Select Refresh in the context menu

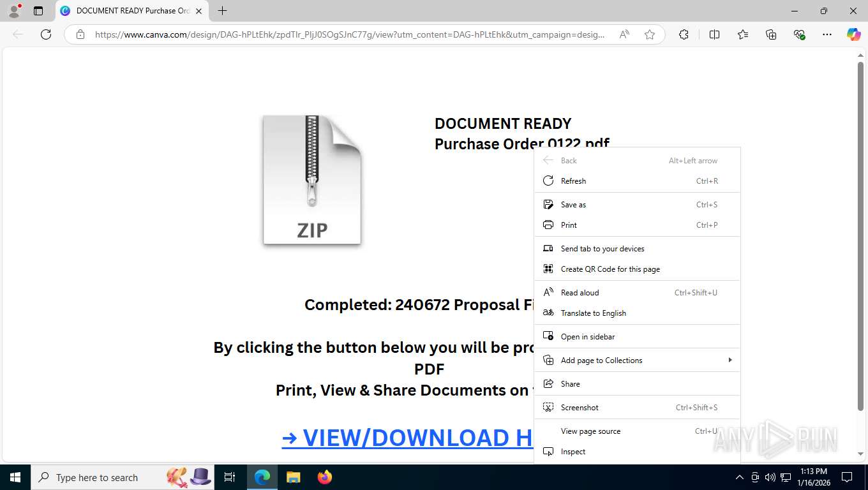(x=637, y=181)
